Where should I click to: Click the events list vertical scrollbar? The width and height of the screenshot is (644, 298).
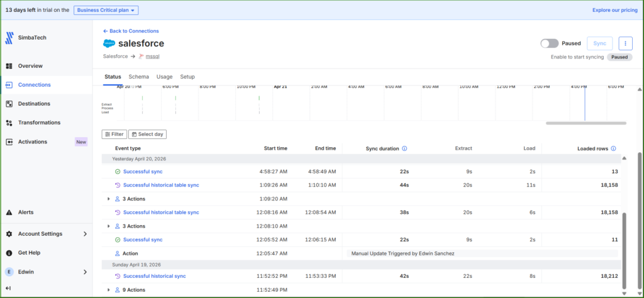click(625, 250)
